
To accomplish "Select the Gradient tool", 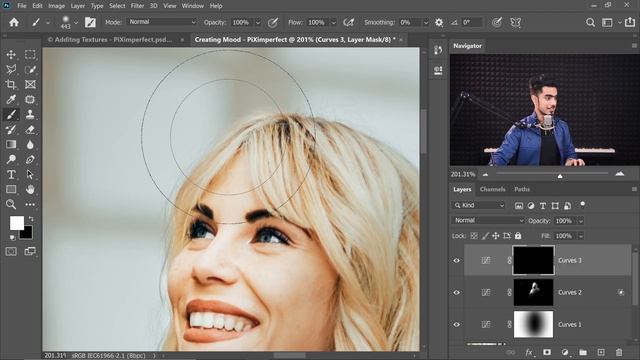I will 11,144.
